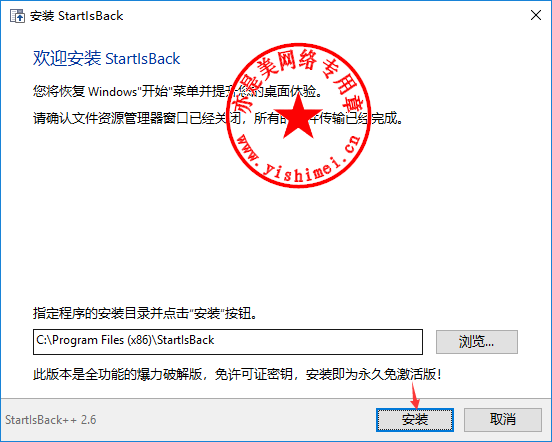Click the 指定程序的安装目录 instruction label
This screenshot has width=552, height=442.
145,312
